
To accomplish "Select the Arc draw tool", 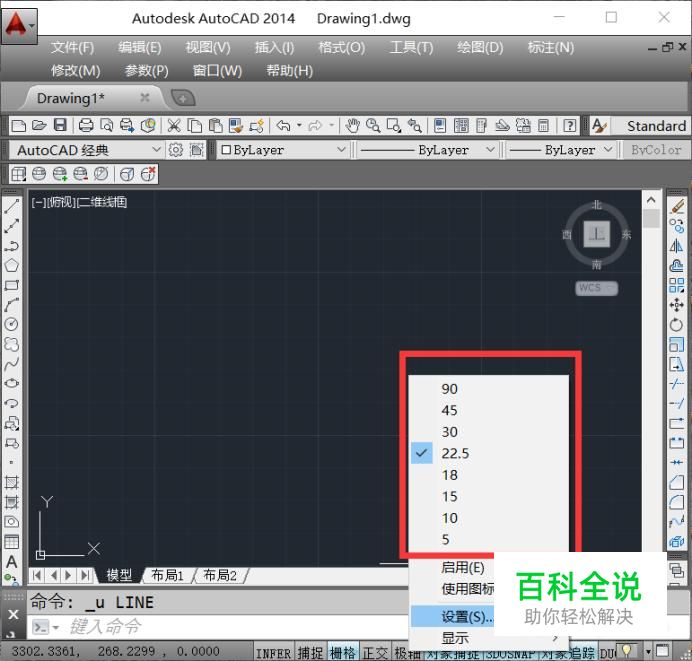I will 11,304.
